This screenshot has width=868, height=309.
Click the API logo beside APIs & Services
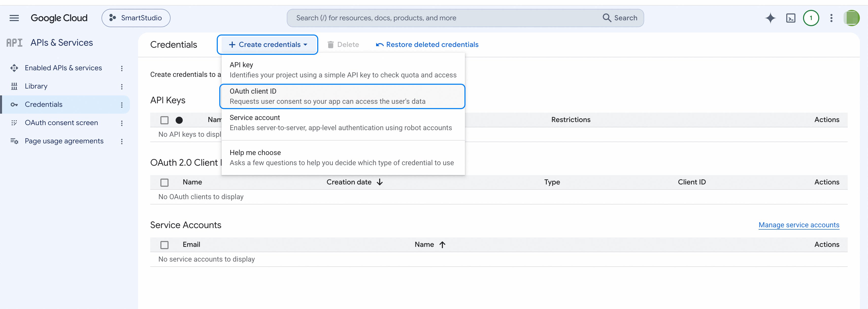pos(14,43)
